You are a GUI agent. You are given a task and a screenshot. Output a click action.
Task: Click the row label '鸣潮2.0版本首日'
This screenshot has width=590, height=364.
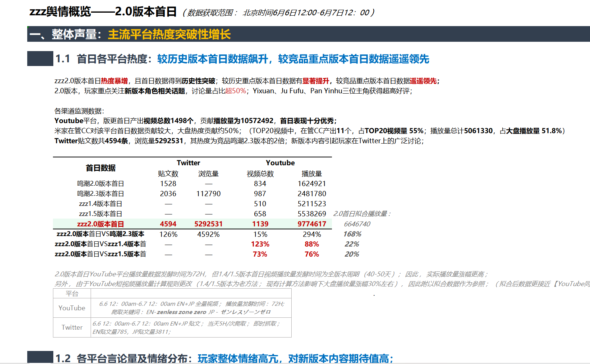(101, 183)
